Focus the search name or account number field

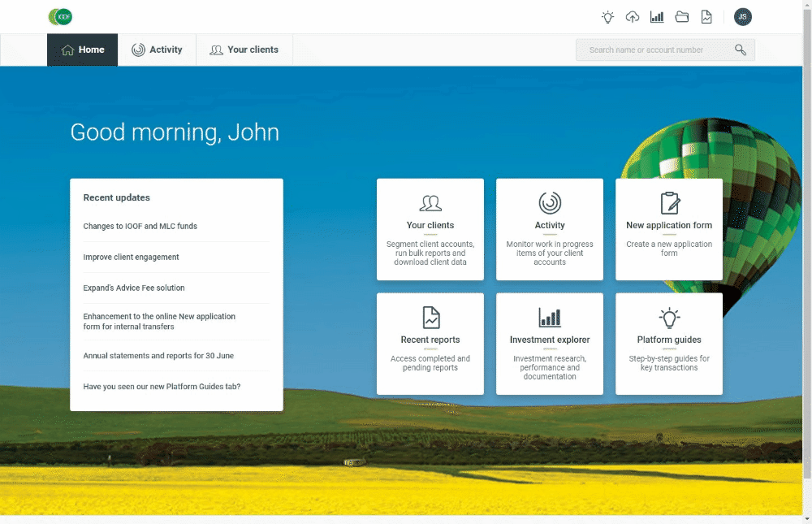[665, 50]
